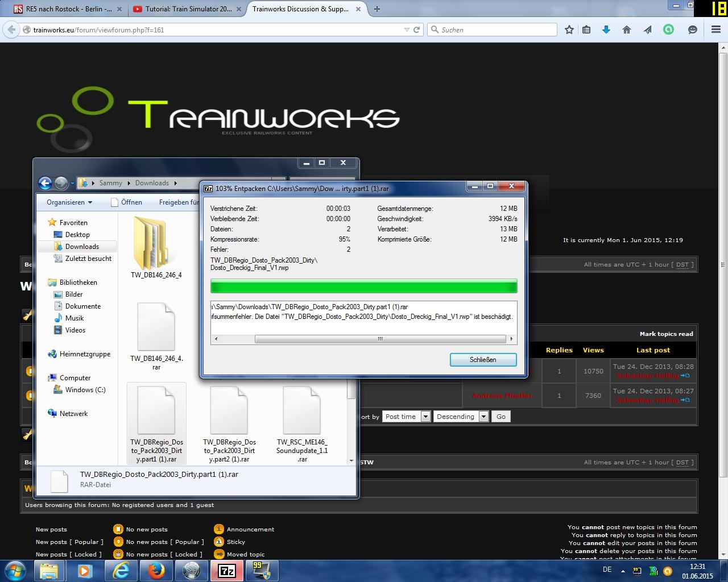Switch to 7-Zip on the taskbar
This screenshot has height=582, width=728.
(227, 570)
